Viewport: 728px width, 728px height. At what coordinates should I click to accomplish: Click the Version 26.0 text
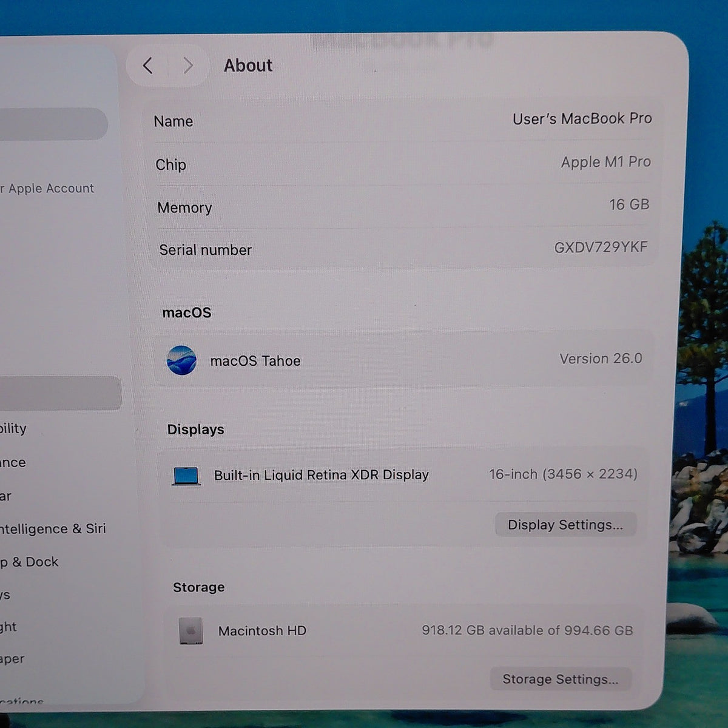click(601, 359)
